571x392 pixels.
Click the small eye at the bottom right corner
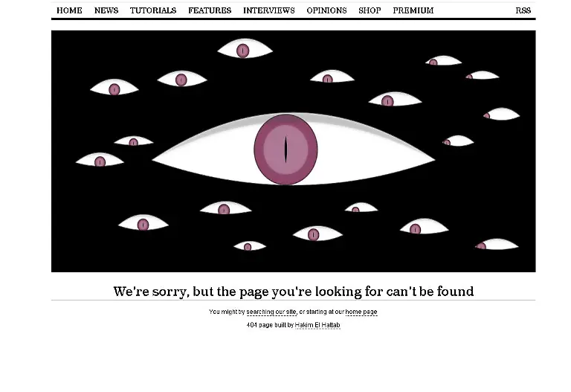(x=497, y=244)
